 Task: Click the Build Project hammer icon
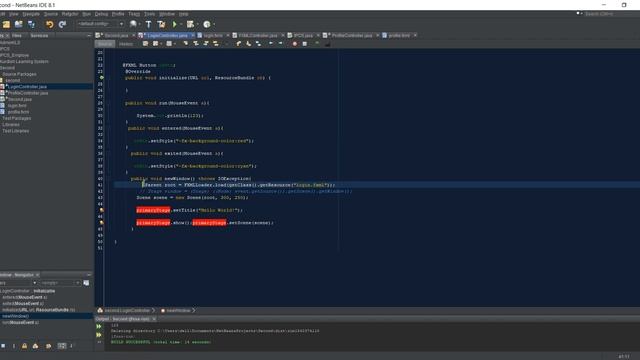pos(148,24)
